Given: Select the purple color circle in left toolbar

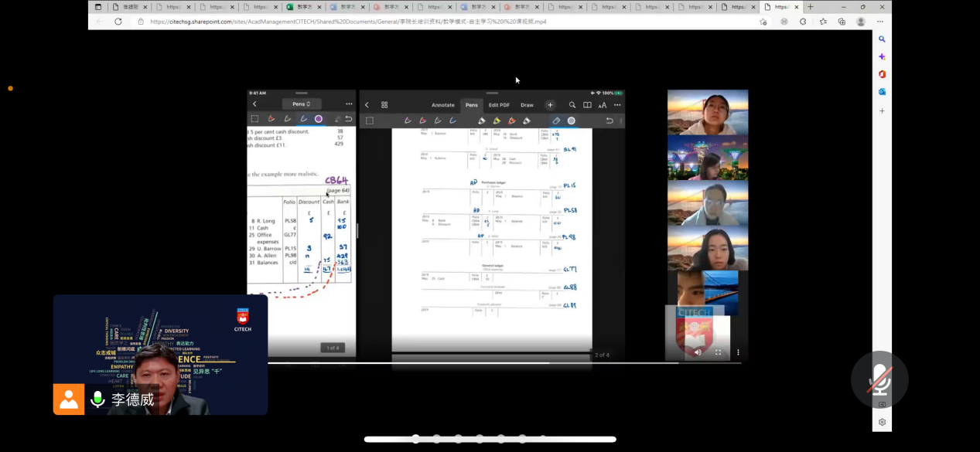Looking at the screenshot, I should coord(319,119).
